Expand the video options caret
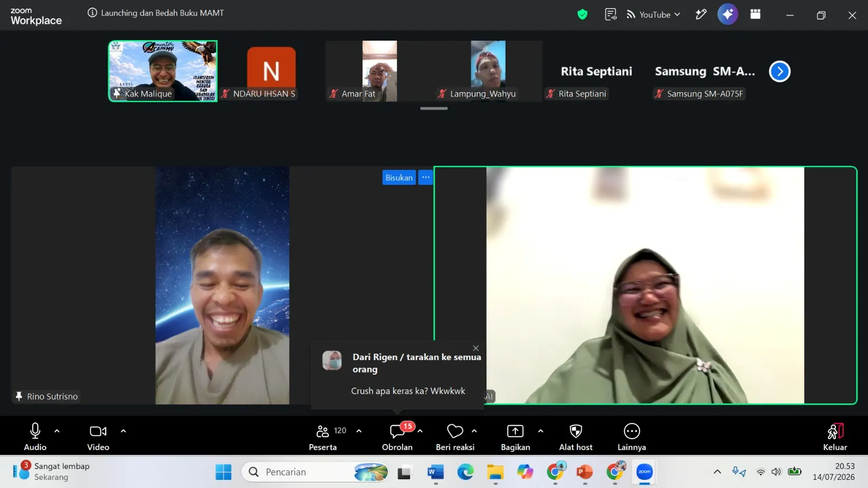Image resolution: width=868 pixels, height=488 pixels. coord(123,431)
